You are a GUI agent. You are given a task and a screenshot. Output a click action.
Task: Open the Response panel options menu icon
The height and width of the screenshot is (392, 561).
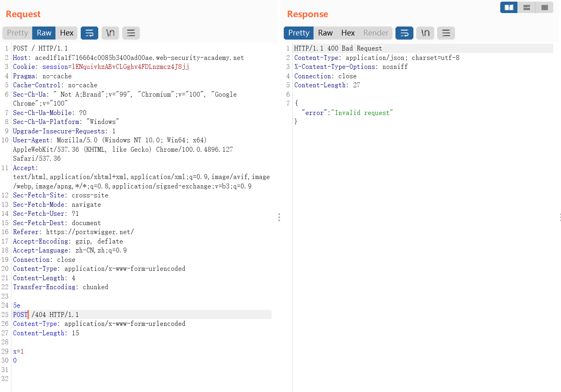point(446,33)
